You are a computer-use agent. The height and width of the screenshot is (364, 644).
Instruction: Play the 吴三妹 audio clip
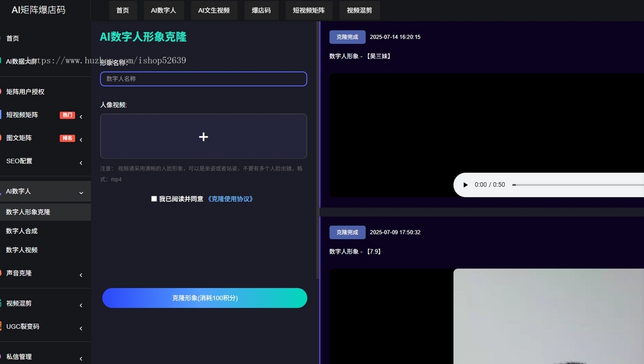(x=465, y=185)
